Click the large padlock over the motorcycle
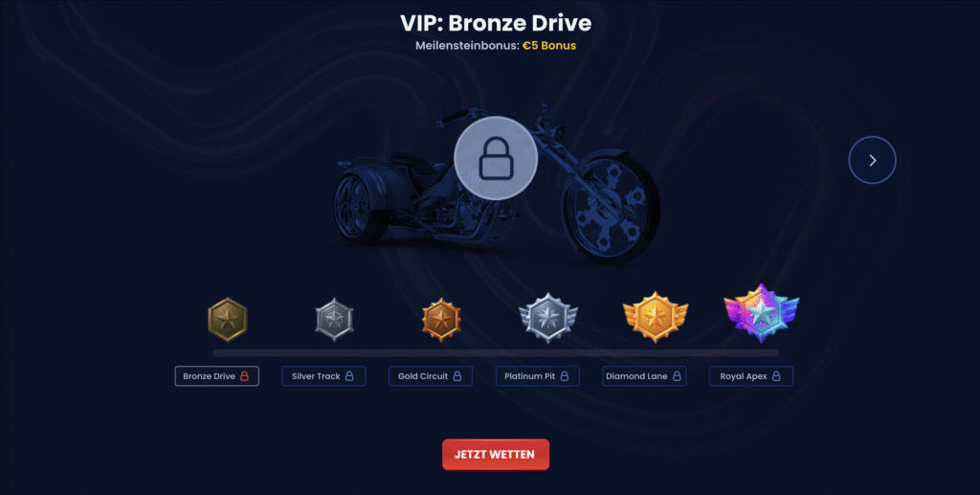 coord(496,158)
